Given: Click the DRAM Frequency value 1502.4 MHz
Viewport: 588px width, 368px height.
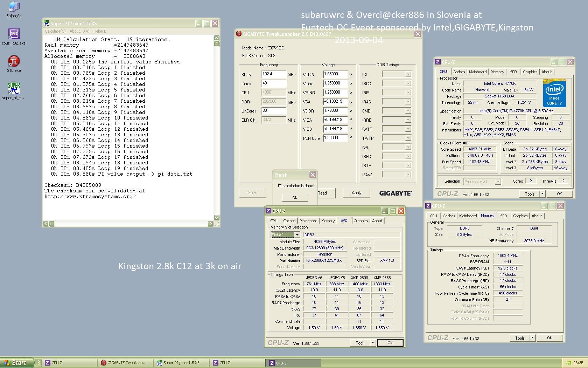Looking at the screenshot, I should coord(507,256).
